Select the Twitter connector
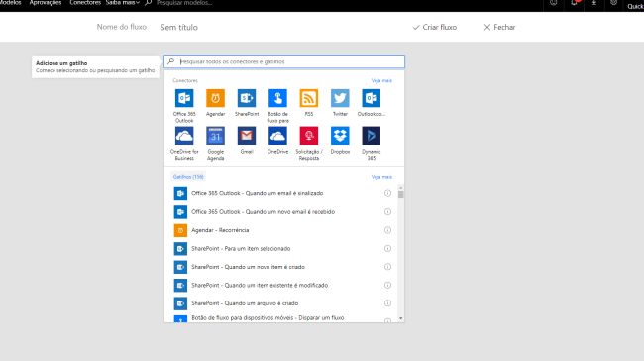The height and width of the screenshot is (361, 644). [x=340, y=98]
